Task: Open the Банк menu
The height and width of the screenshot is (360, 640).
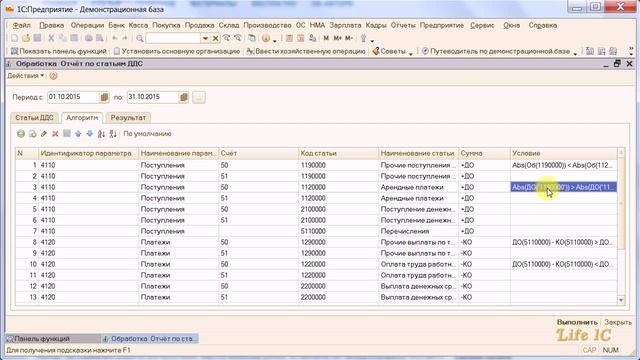Action: tap(116, 25)
